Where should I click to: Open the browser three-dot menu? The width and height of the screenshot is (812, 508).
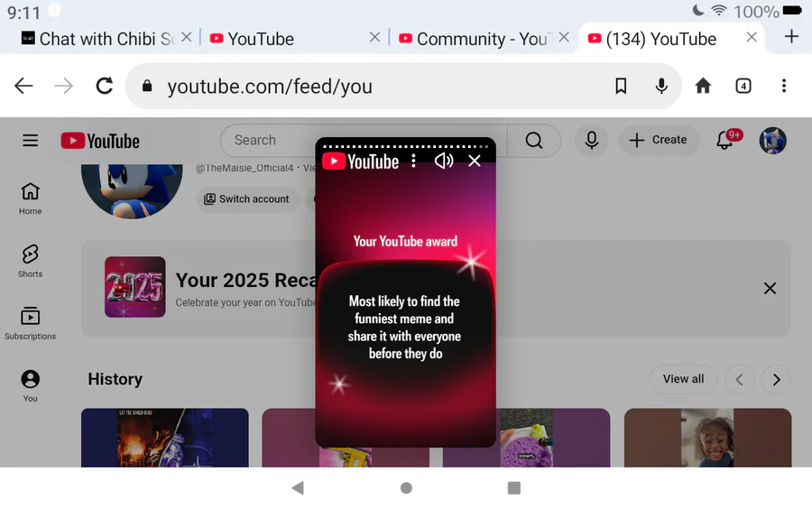coord(783,86)
